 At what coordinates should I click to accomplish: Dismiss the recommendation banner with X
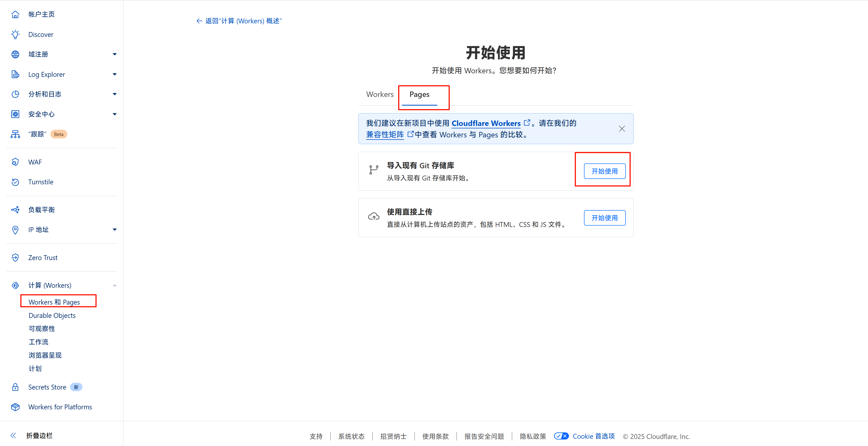click(622, 129)
